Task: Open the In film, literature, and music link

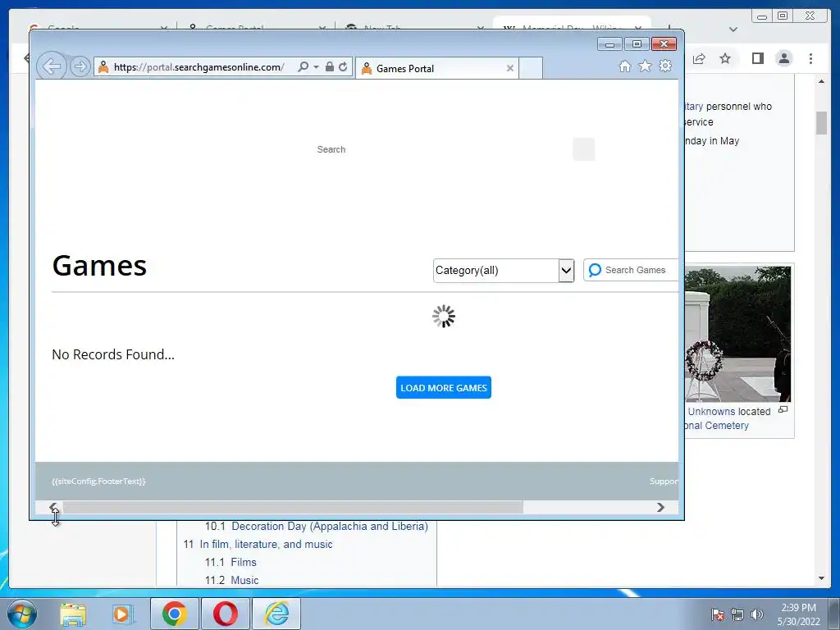Action: click(x=267, y=545)
